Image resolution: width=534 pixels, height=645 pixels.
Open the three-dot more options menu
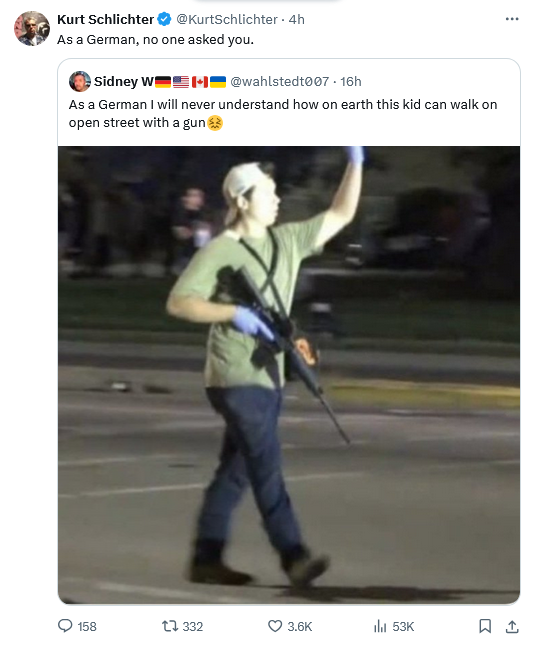(512, 19)
